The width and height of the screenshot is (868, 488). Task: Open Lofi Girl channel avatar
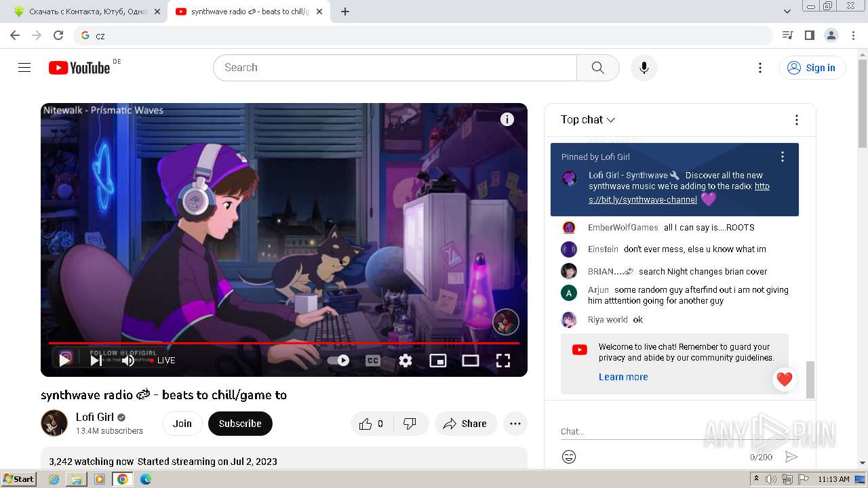54,423
